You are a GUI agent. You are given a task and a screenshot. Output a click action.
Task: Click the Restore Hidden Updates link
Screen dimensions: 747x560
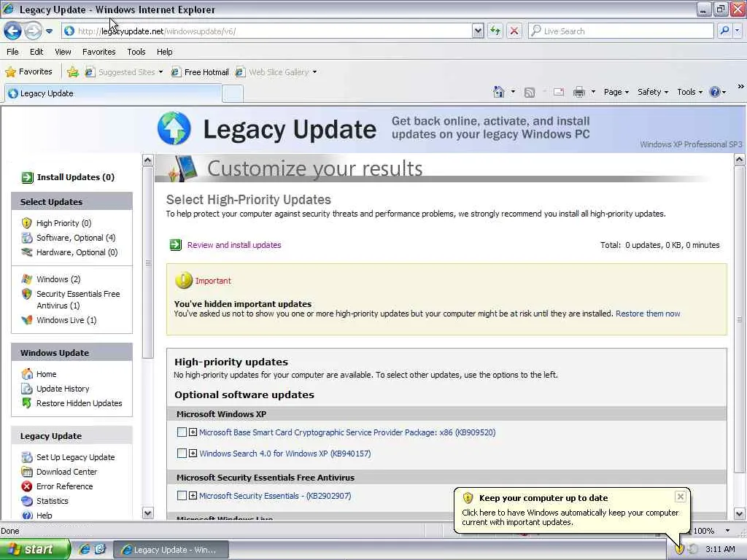[x=79, y=402]
